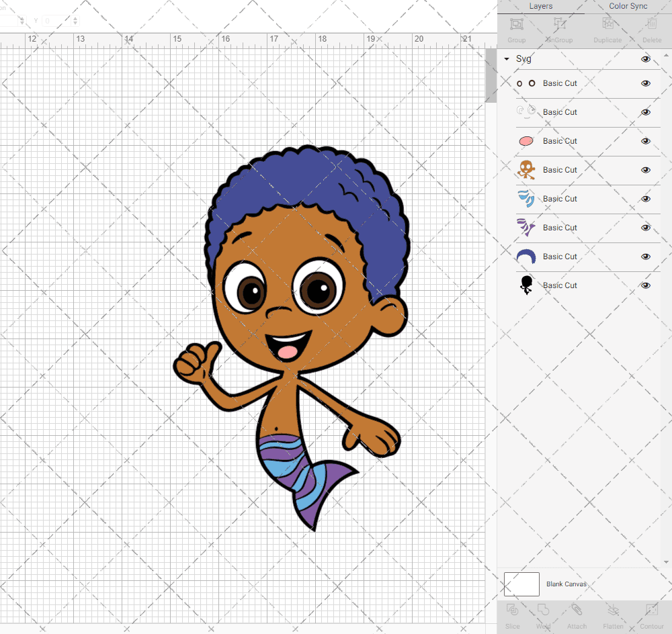The image size is (672, 634).
Task: Select the brown eye-rings layer thumbnail
Action: [x=526, y=83]
